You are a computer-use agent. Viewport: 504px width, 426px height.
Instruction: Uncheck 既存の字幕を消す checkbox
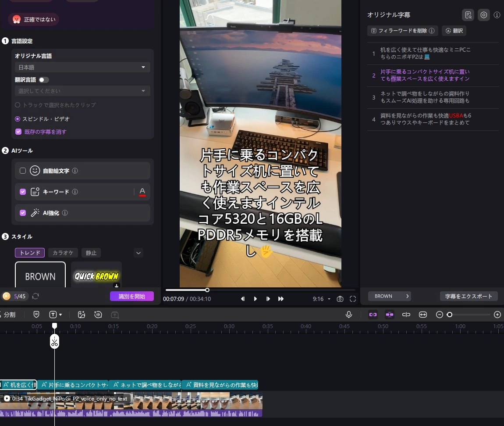click(18, 132)
